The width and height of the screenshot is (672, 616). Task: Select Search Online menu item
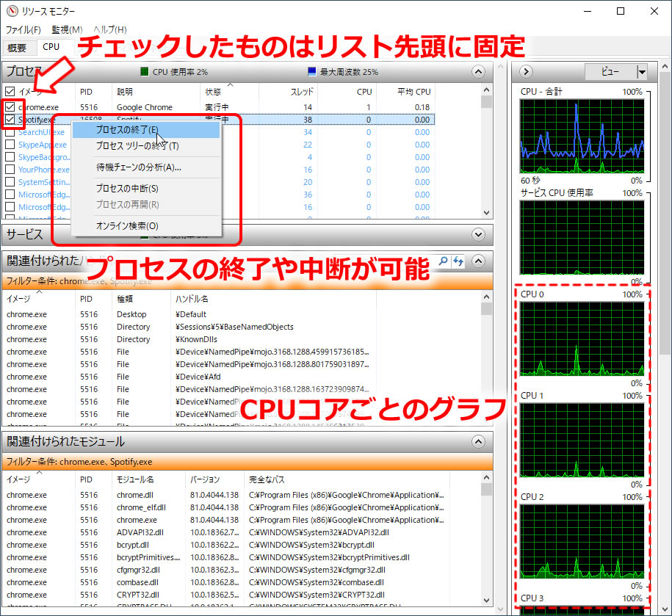click(x=146, y=225)
